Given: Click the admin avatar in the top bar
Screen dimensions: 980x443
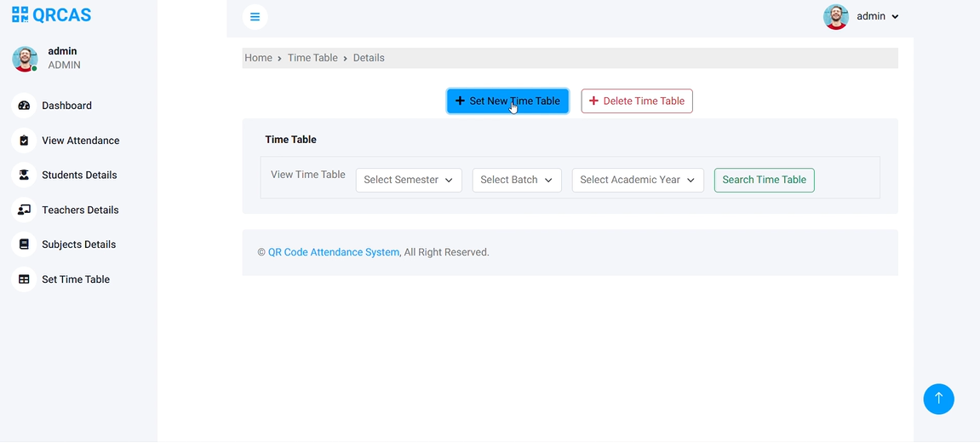Looking at the screenshot, I should [x=835, y=17].
